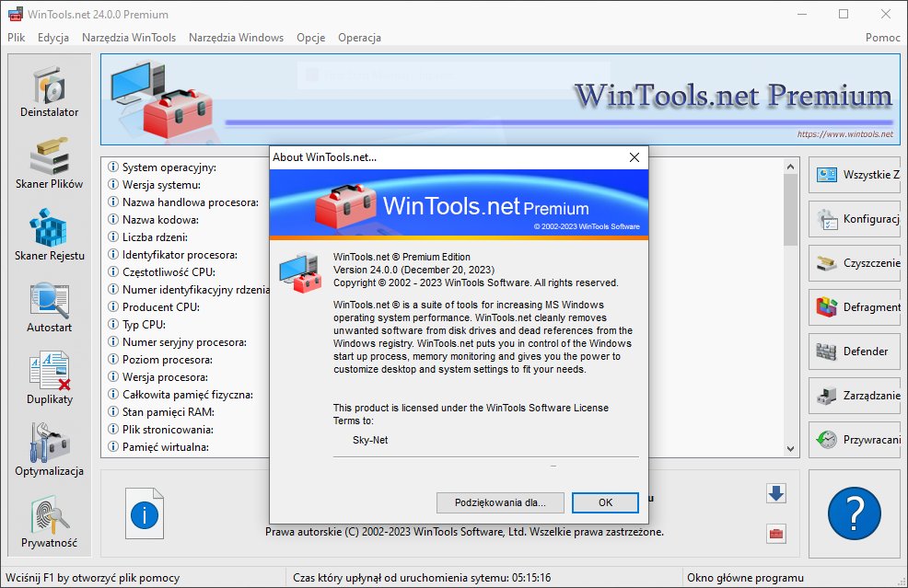Click the uptime status bar entry
908x588 pixels.
(x=422, y=578)
